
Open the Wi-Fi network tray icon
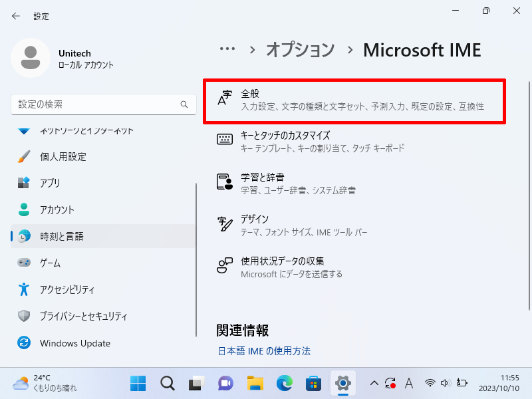coord(430,384)
